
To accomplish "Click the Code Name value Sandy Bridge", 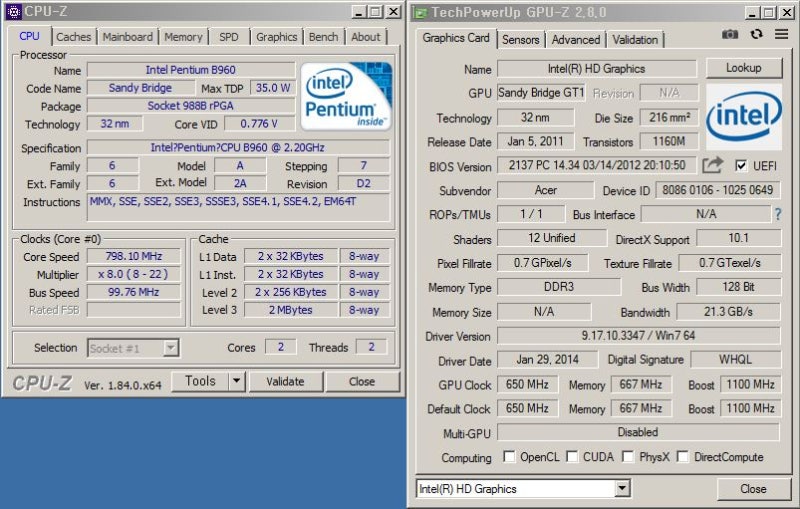I will (140, 88).
